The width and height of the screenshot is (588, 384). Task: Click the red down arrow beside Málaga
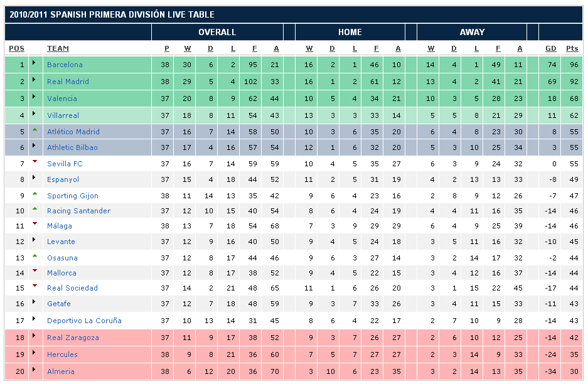click(35, 224)
